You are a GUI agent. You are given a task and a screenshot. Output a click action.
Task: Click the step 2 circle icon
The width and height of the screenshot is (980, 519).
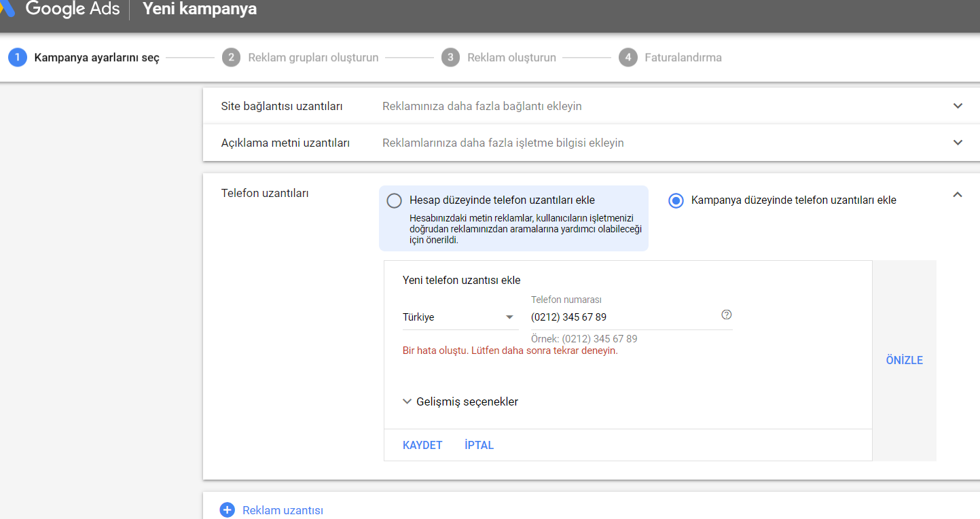[x=231, y=58]
